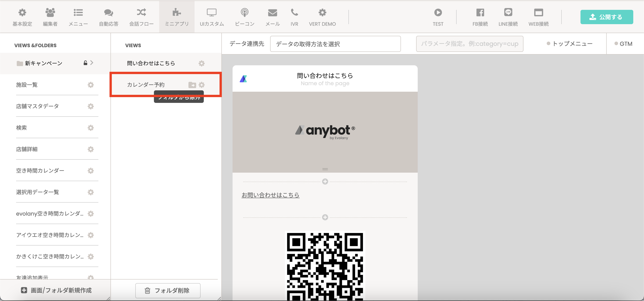Open the 会話フロー conversation flow section
The height and width of the screenshot is (301, 644).
click(x=141, y=17)
